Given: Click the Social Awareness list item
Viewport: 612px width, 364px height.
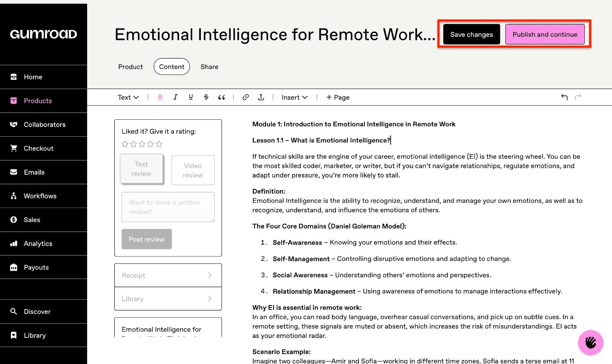Looking at the screenshot, I should tap(382, 275).
